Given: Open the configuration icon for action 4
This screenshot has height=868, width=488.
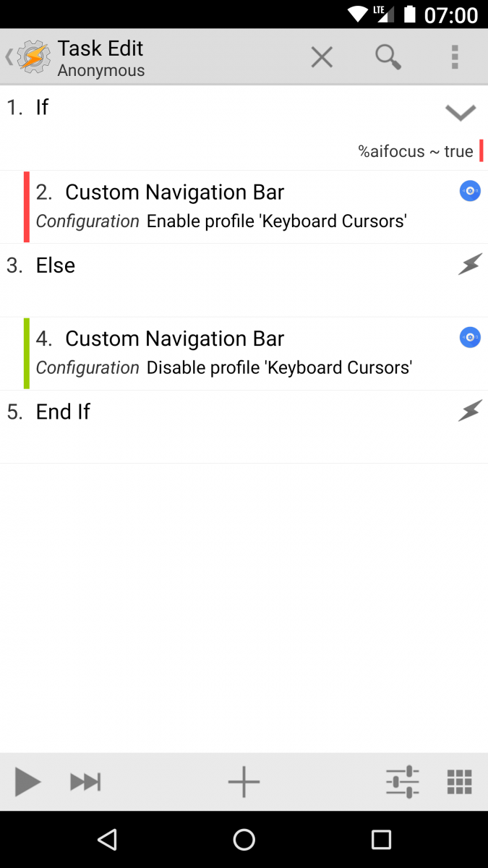Looking at the screenshot, I should coord(470,337).
